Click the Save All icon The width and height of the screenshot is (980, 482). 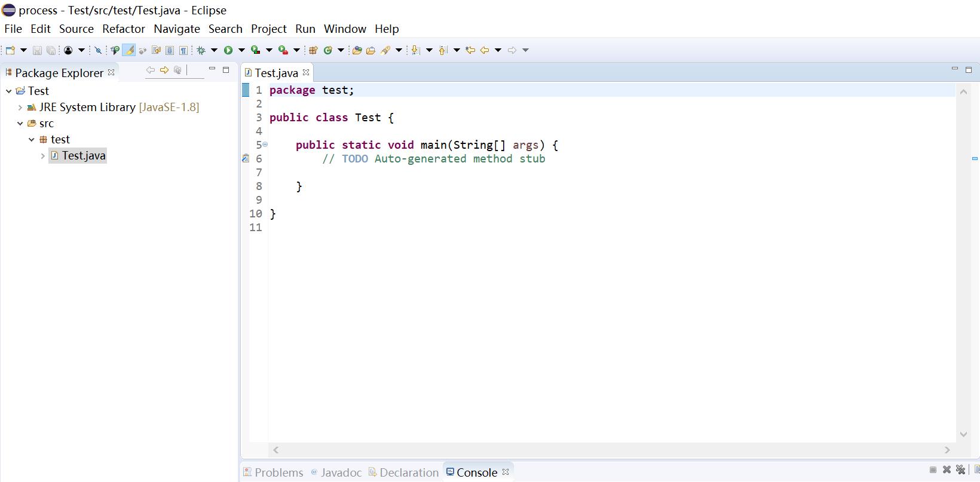click(51, 50)
